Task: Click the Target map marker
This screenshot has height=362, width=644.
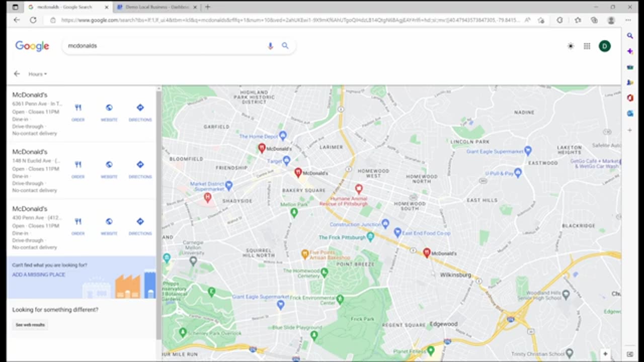Action: coord(286,160)
